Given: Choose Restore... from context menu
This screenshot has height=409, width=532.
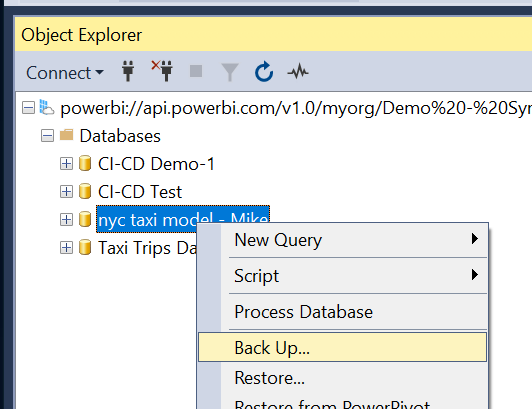Looking at the screenshot, I should (x=343, y=377).
